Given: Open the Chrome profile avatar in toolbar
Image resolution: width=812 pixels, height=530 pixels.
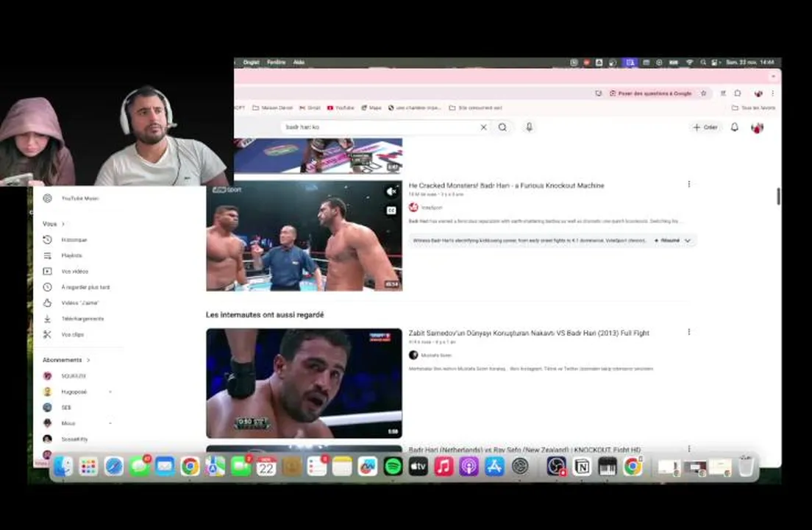Looking at the screenshot, I should (x=758, y=93).
